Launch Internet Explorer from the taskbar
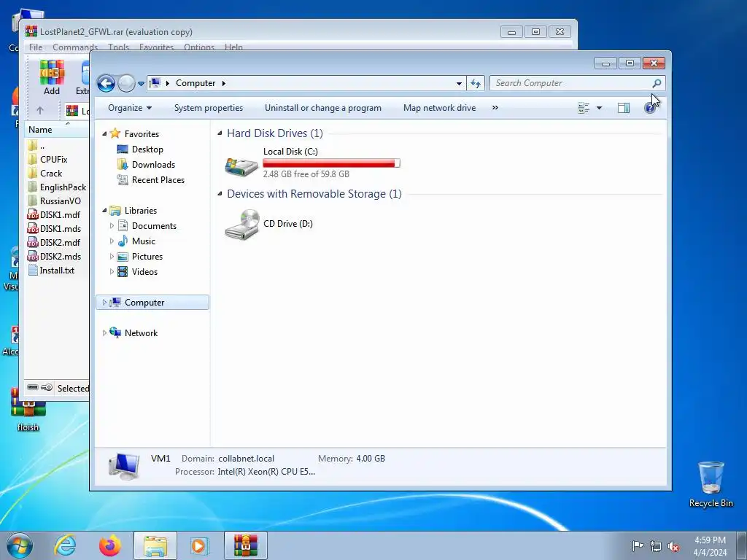The image size is (747, 560). point(65,545)
